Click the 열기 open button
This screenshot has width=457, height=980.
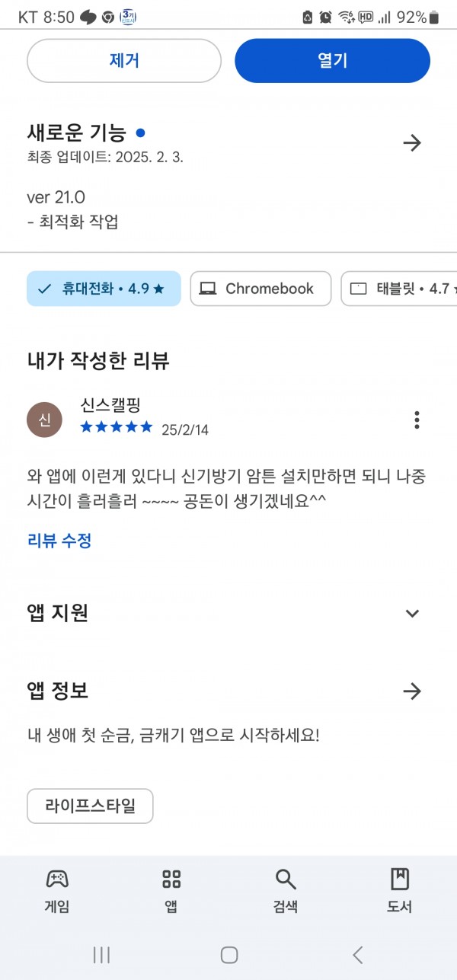click(x=332, y=60)
